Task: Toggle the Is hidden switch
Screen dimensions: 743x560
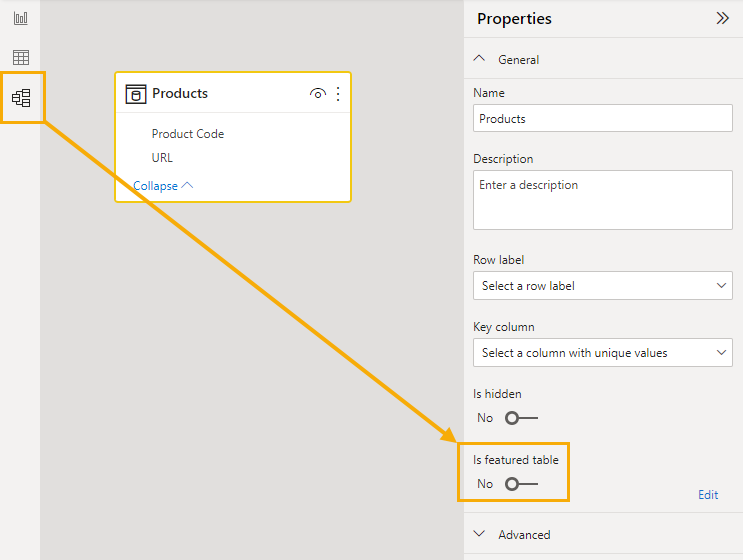Action: (x=521, y=418)
